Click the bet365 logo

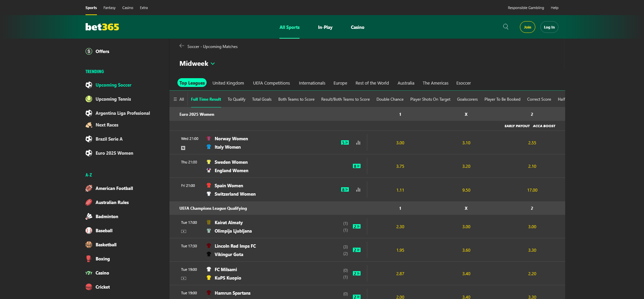102,27
